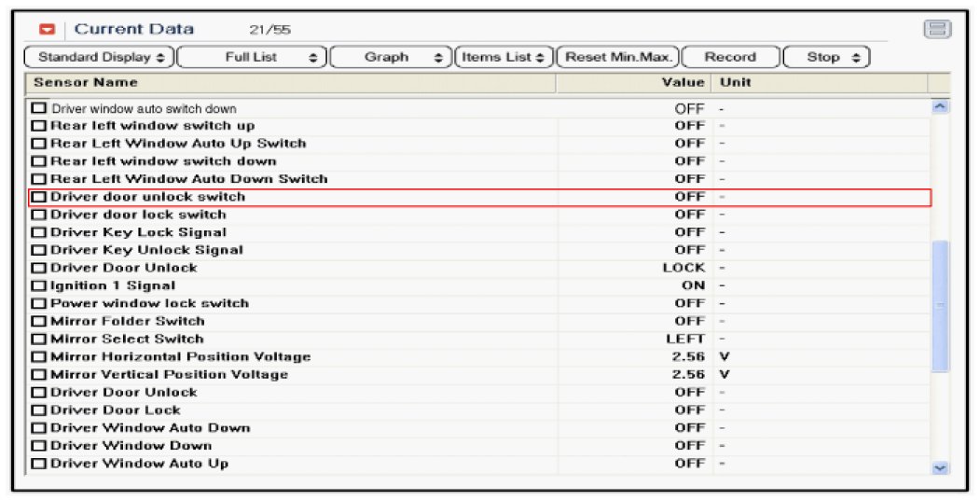Check the Power window lock switch box
The image size is (980, 500).
click(x=38, y=304)
